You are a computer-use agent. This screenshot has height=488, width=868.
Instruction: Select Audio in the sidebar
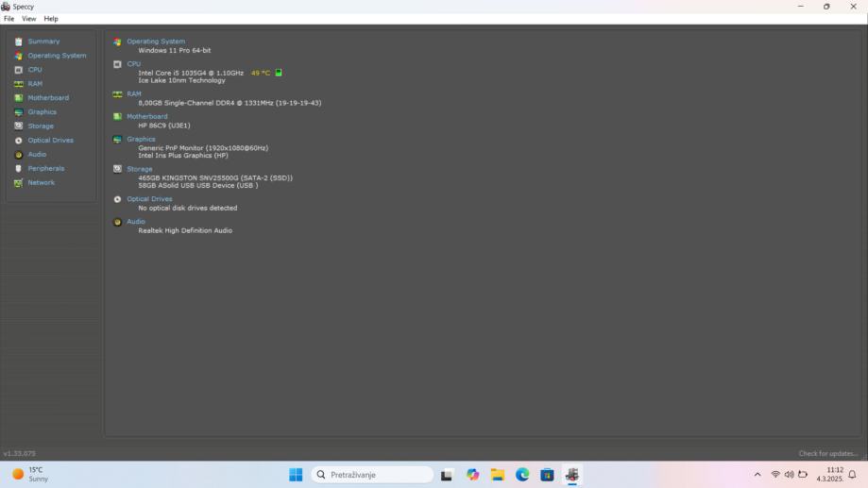[x=37, y=155]
